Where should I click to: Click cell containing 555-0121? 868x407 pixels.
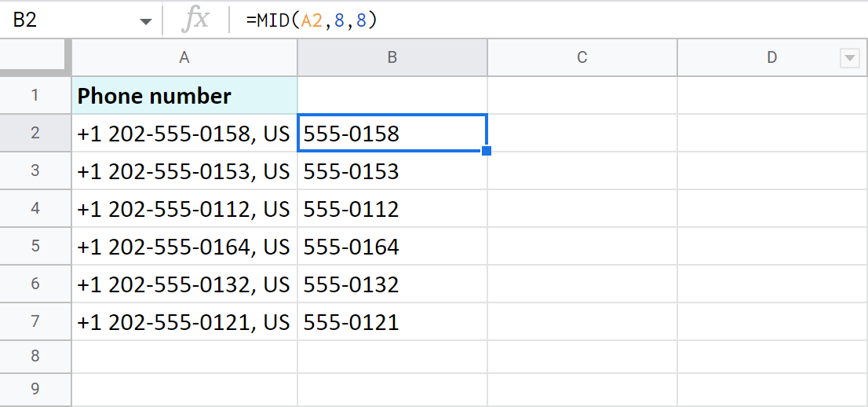tap(392, 321)
